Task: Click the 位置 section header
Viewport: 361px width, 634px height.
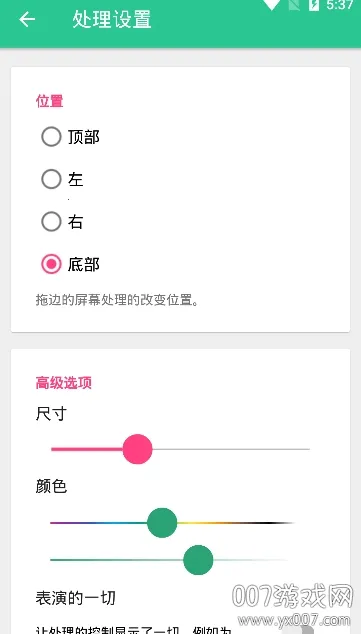Action: coord(49,101)
